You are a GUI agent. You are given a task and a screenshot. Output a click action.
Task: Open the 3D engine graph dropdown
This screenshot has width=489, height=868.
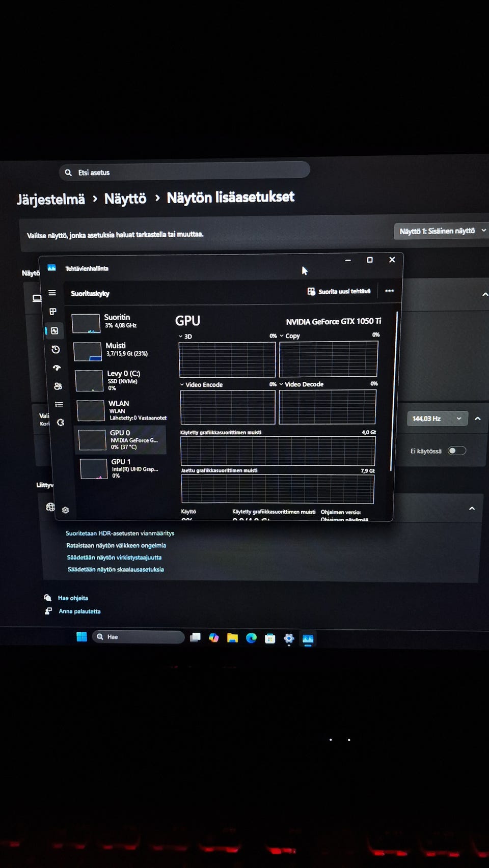click(181, 337)
